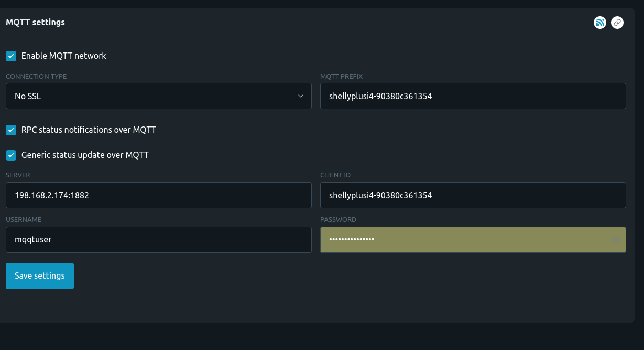Click into the Username field
Viewport: 644px width, 350px height.
coord(159,240)
